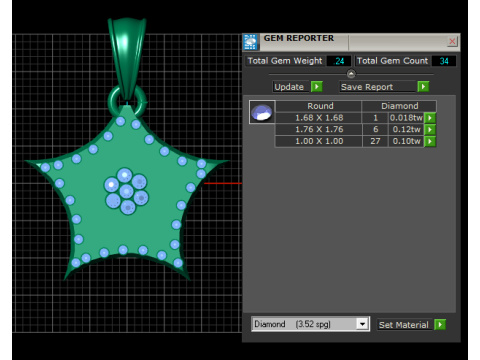Click the Total Gem Count label

(x=392, y=61)
